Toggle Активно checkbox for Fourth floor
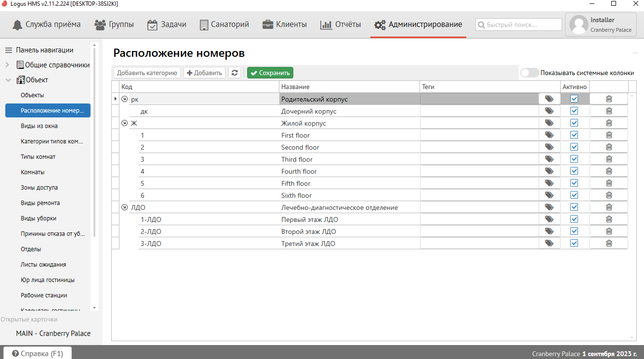The width and height of the screenshot is (644, 359). (574, 171)
